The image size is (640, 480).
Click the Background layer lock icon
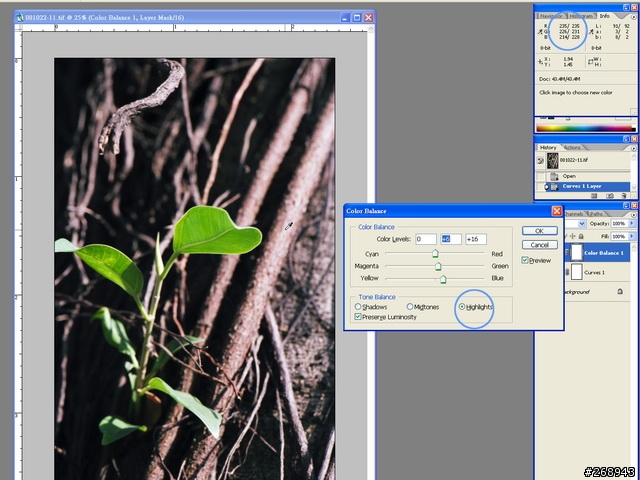coord(620,291)
